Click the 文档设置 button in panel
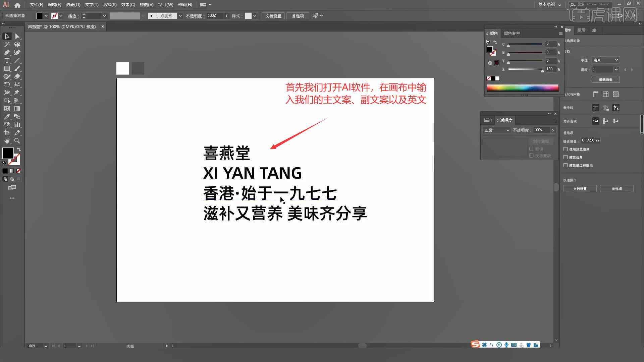Screen dimensions: 644x362 click(x=580, y=189)
